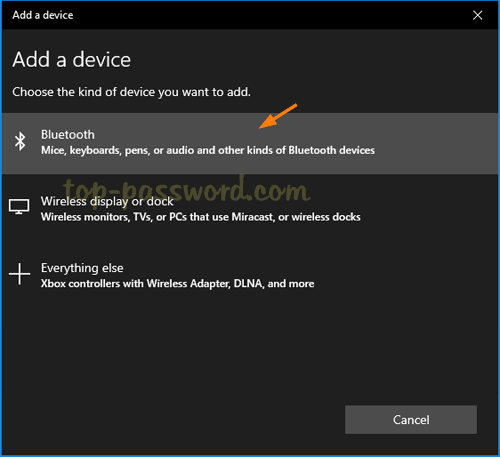
Task: Select the Bluetooth device option
Action: coord(250,143)
